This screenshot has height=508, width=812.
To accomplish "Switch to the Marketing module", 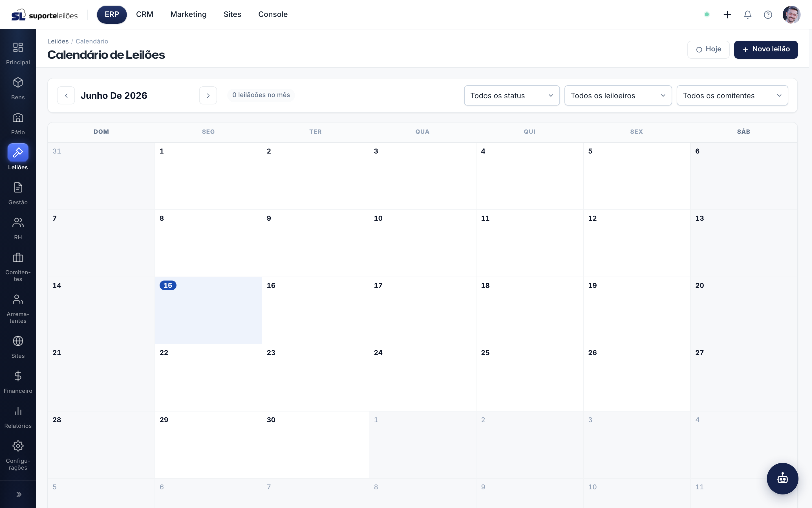I will pos(188,14).
